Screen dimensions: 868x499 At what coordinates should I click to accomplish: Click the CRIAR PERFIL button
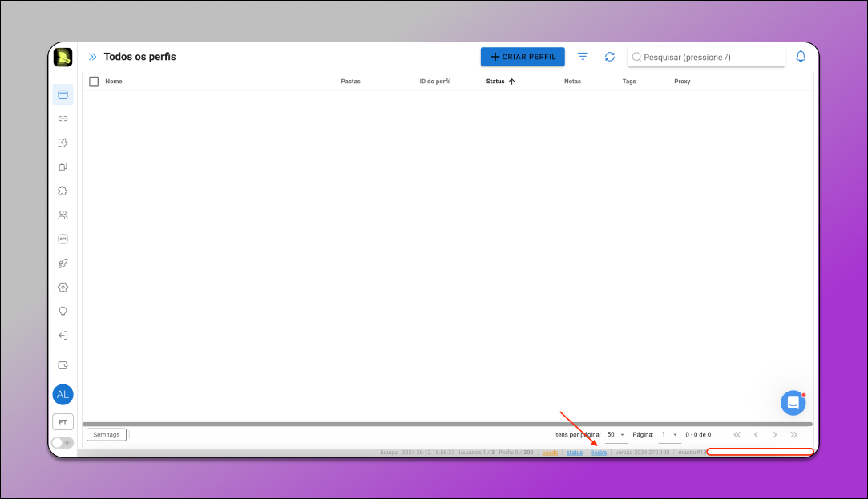pyautogui.click(x=523, y=57)
